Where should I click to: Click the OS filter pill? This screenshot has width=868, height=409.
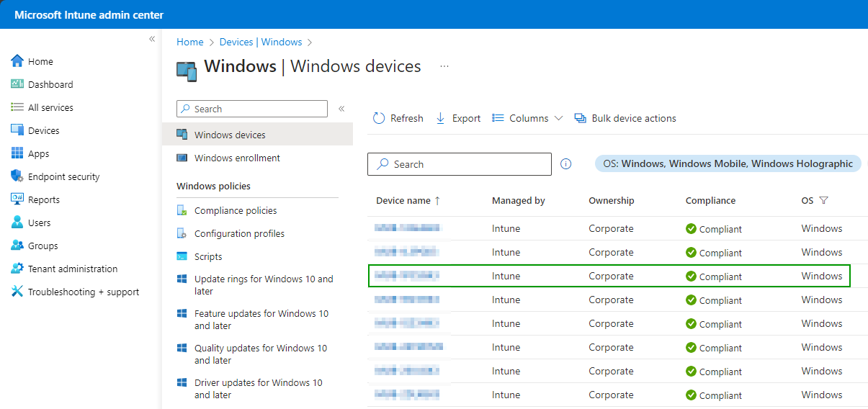(728, 163)
